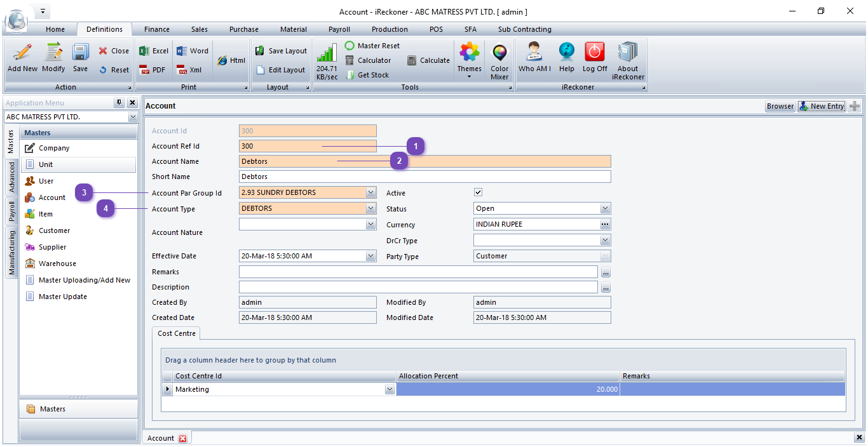
Task: Toggle the Active checkbox
Action: (x=478, y=192)
